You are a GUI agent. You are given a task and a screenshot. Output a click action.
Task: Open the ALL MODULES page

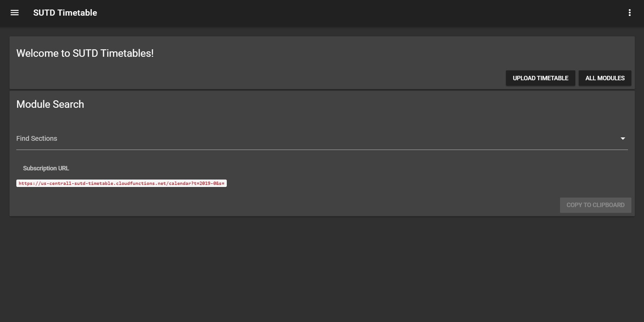tap(605, 78)
